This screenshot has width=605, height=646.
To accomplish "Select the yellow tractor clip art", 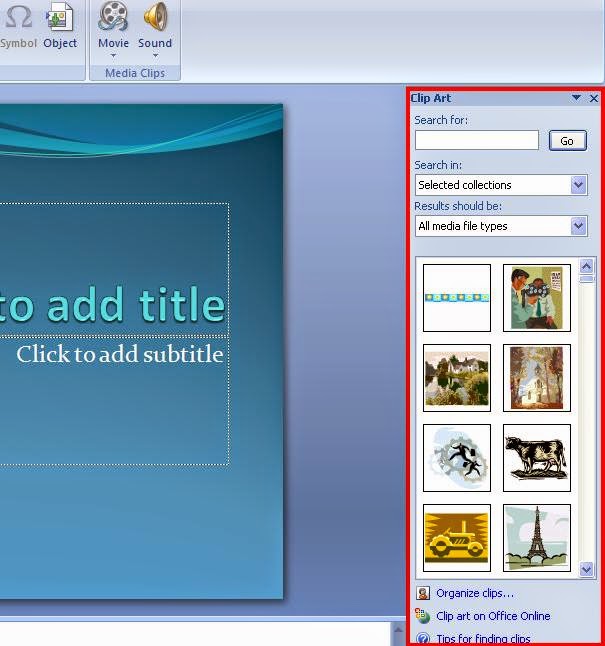I will tap(457, 538).
